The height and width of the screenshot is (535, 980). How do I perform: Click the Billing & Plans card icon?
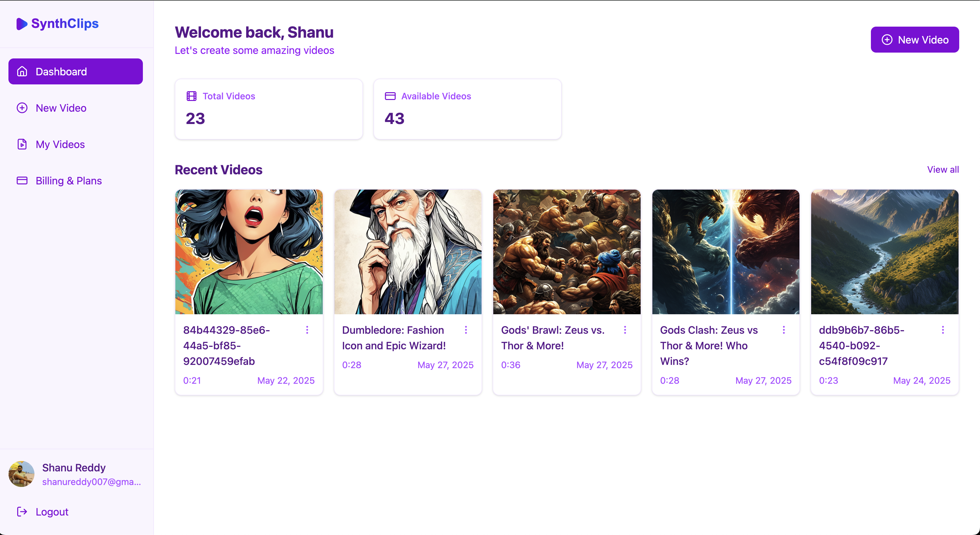tap(22, 180)
